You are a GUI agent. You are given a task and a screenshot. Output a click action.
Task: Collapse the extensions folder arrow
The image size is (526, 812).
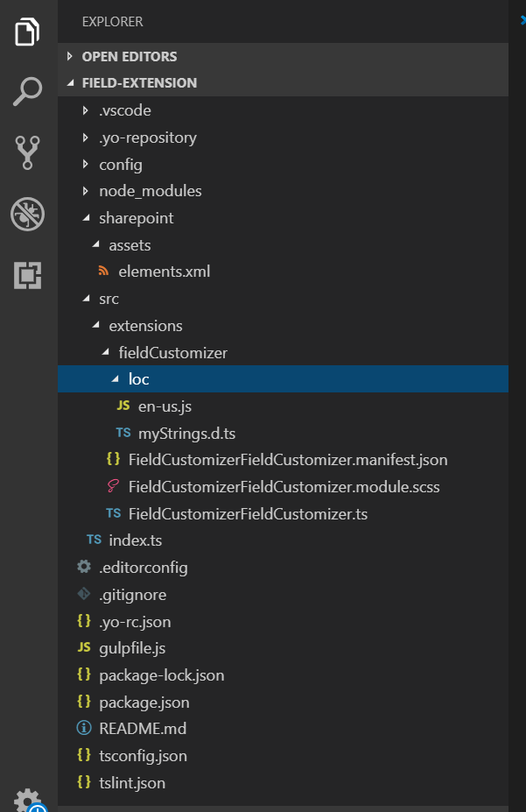[95, 325]
